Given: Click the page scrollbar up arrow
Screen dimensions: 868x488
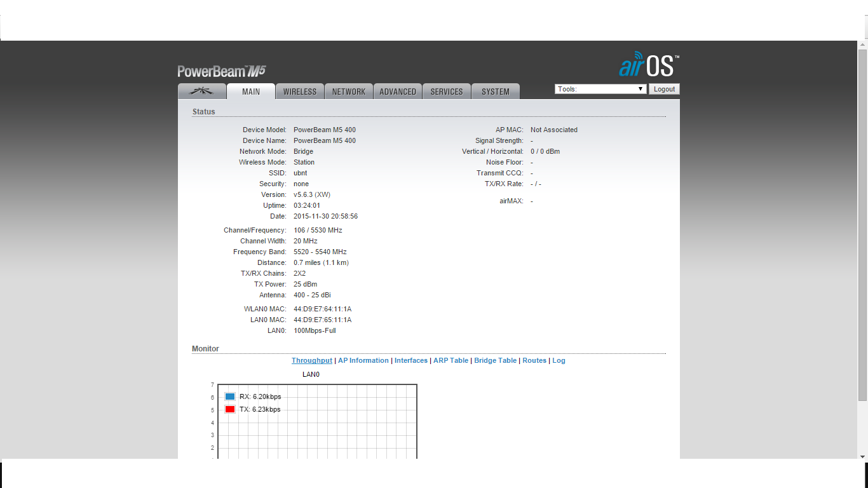Looking at the screenshot, I should [x=862, y=45].
